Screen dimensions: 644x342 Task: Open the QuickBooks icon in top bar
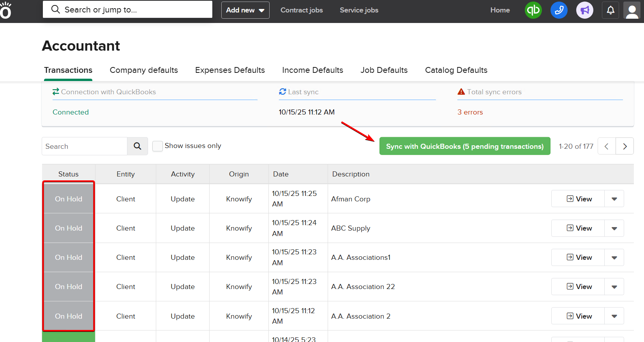(x=533, y=10)
